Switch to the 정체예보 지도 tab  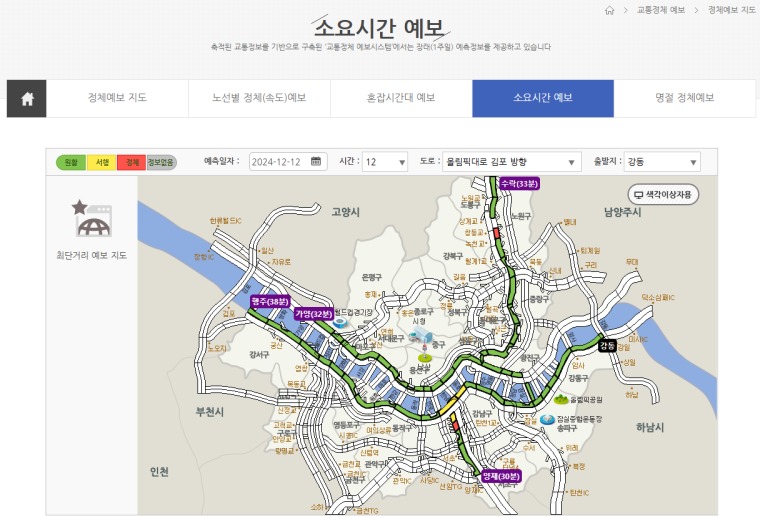pyautogui.click(x=117, y=98)
